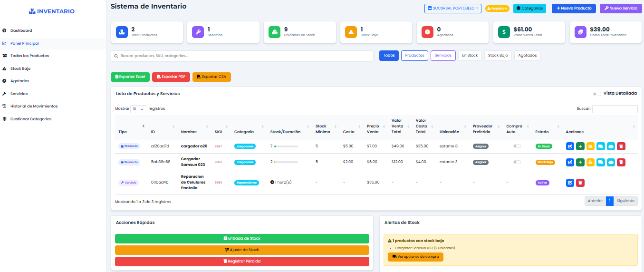Click the red Agotados card icon
This screenshot has width=644, height=272.
coord(428,32)
